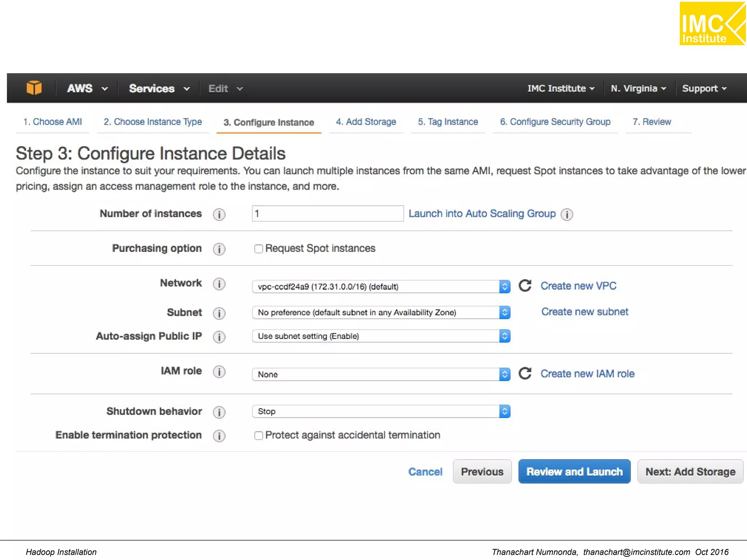Click Next: Add Storage button

[x=690, y=471]
